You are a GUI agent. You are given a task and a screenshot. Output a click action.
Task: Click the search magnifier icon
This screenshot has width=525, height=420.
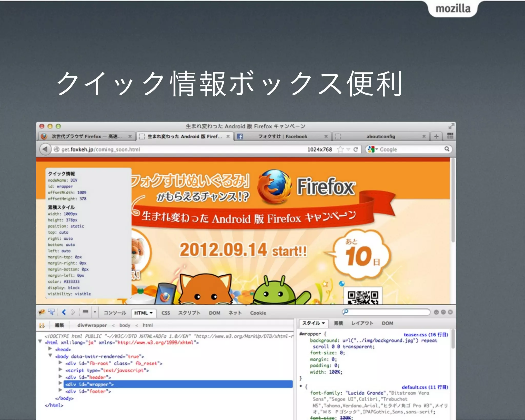pyautogui.click(x=447, y=149)
